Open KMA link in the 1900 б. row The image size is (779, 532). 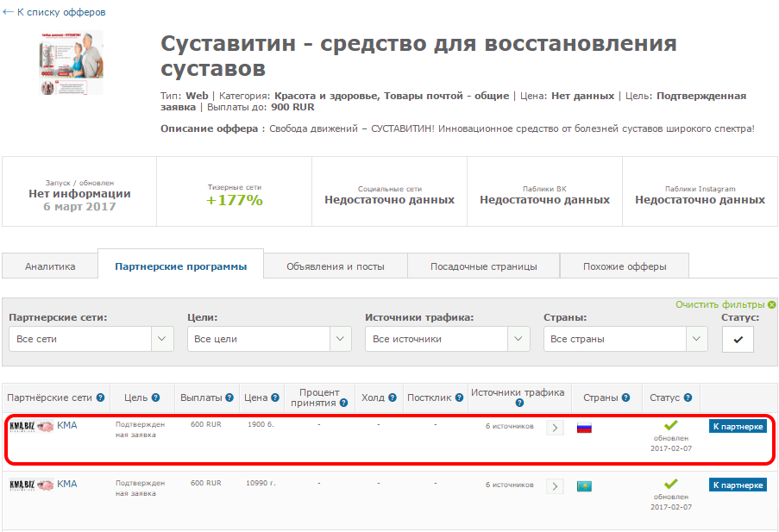(x=67, y=425)
